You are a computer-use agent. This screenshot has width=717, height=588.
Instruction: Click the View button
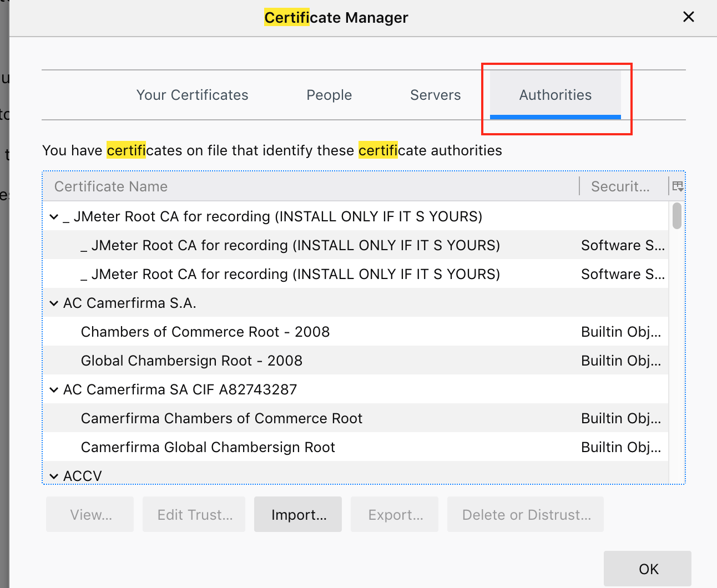pyautogui.click(x=89, y=514)
